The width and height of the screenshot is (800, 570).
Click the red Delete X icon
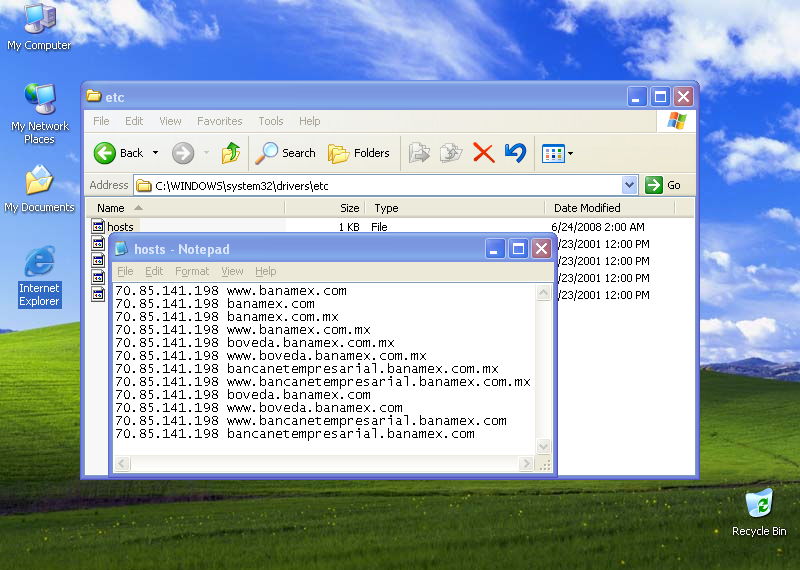483,153
